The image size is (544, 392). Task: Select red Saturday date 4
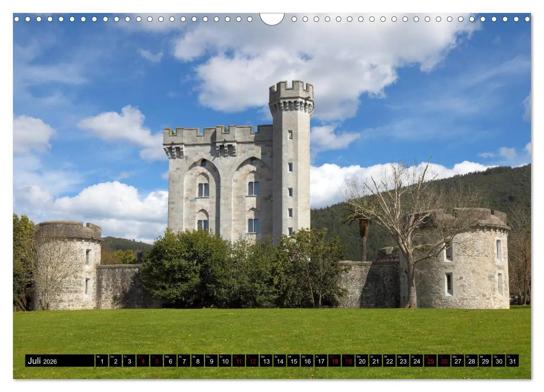tap(142, 361)
